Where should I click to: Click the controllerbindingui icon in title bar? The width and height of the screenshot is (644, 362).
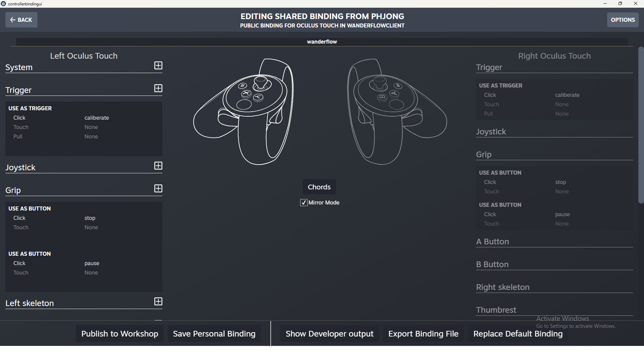tap(3, 4)
